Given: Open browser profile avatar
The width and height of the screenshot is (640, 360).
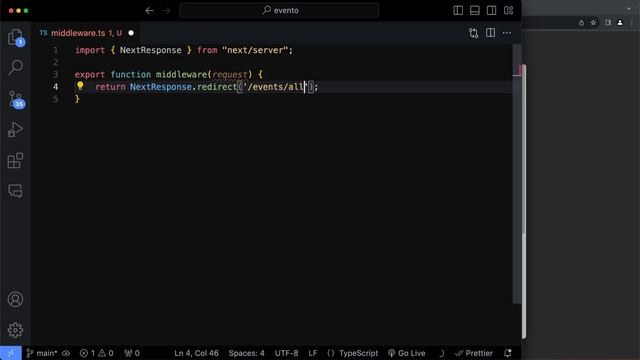Looking at the screenshot, I should (620, 23).
